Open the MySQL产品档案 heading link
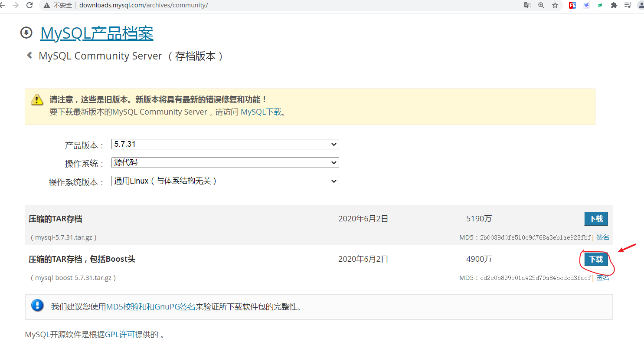 pyautogui.click(x=97, y=33)
